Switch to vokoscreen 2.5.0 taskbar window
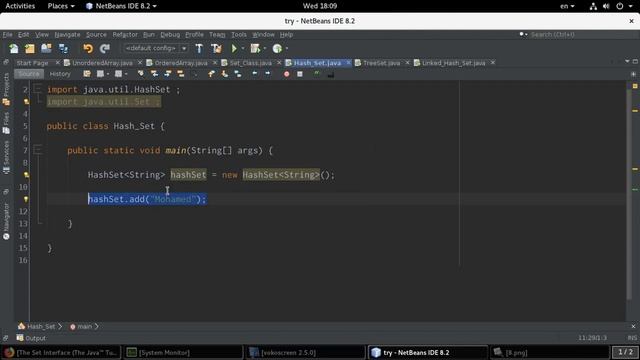This screenshot has height=360, width=640. 306,352
